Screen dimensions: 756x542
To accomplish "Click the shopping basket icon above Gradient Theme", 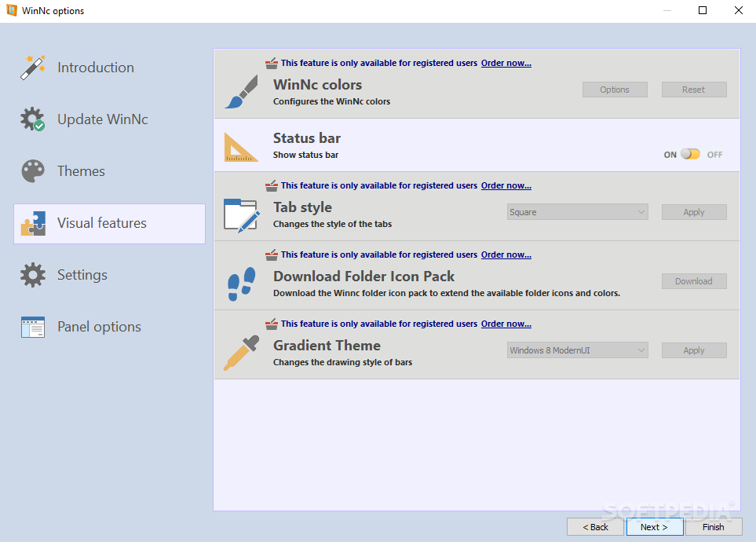I will pos(272,324).
